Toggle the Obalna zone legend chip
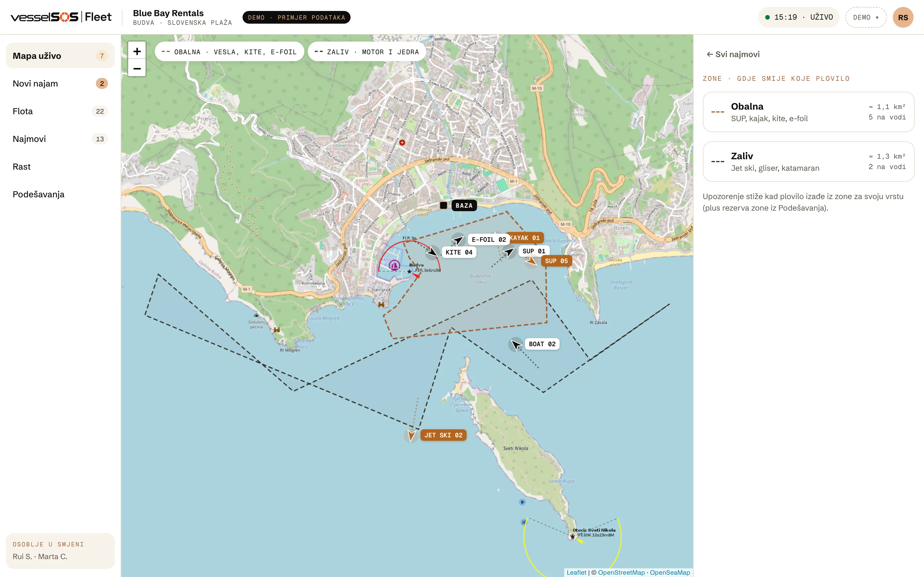924x577 pixels. [229, 52]
